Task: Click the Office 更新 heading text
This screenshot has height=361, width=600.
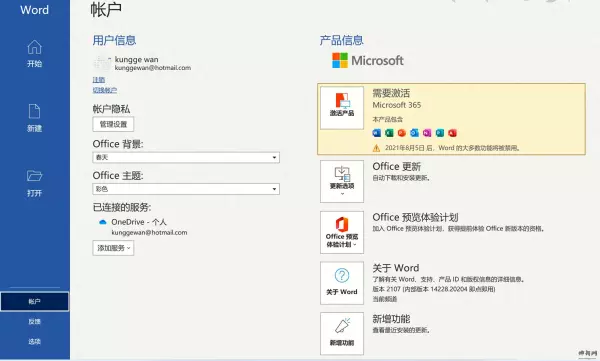Action: (396, 167)
